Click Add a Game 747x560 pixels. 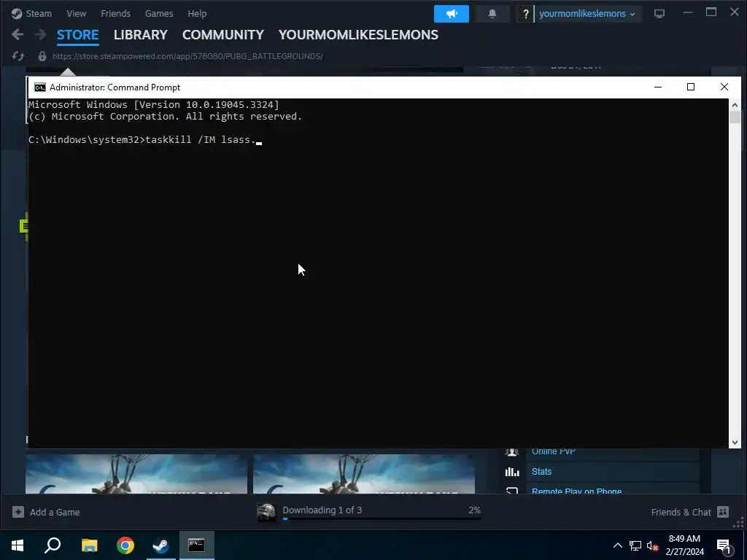tap(46, 512)
